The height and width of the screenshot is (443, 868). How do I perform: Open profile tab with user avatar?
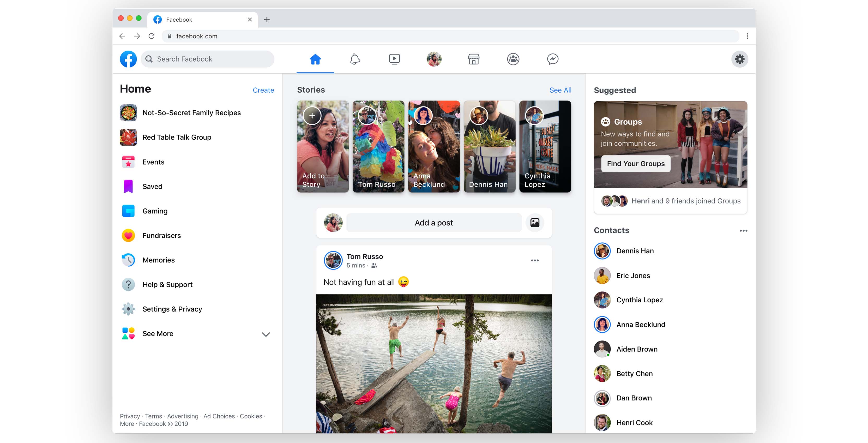(x=434, y=59)
